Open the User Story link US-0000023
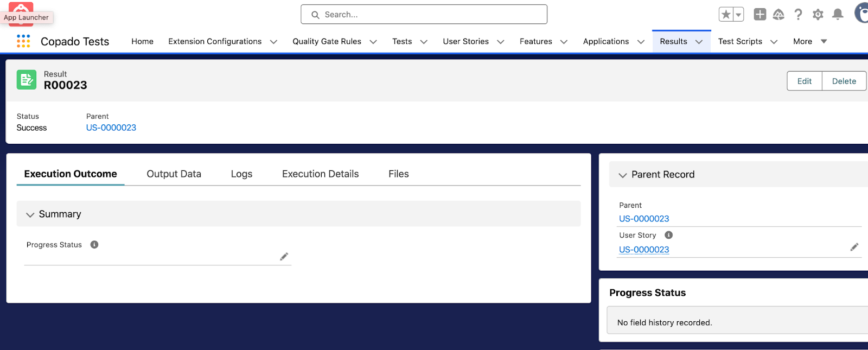Screen dimensions: 868x350 tap(644, 250)
